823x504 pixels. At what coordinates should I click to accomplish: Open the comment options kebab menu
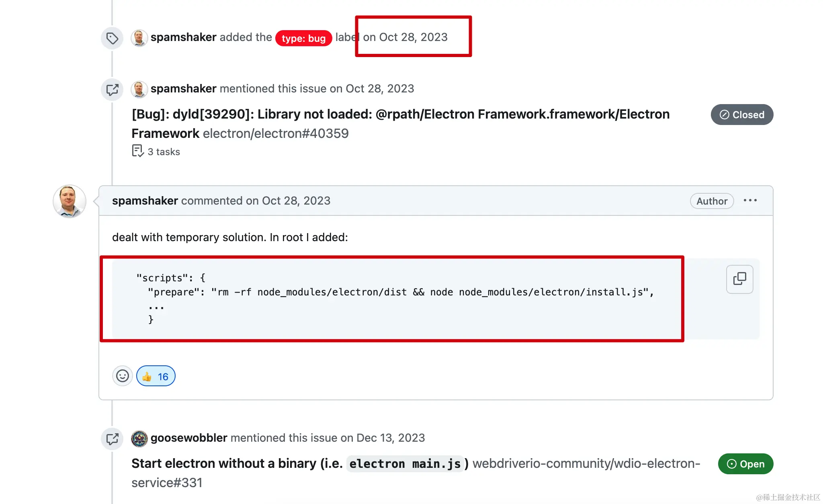750,201
